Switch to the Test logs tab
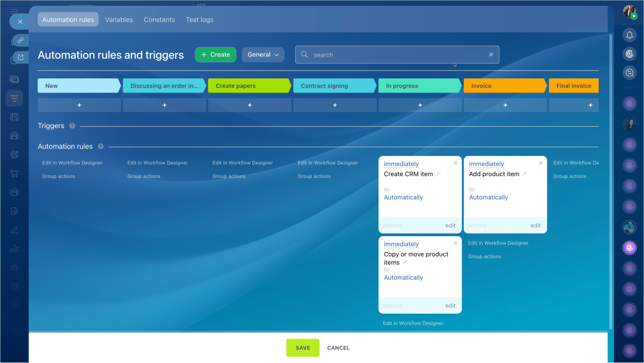This screenshot has height=363, width=644. coord(199,20)
